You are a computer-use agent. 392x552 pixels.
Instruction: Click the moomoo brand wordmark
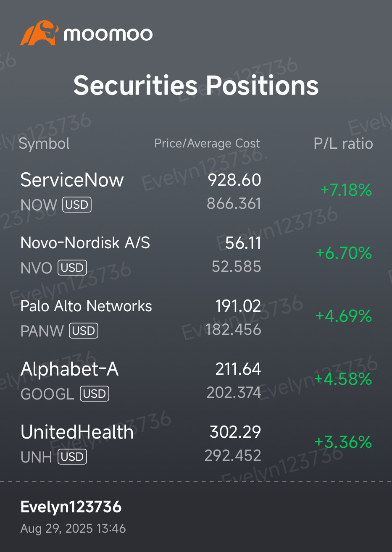tap(108, 34)
